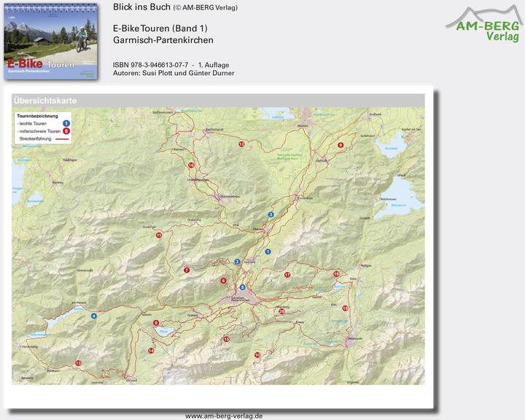Click red tour marker 12
Screen dimensions: 525x420
[x=241, y=144]
